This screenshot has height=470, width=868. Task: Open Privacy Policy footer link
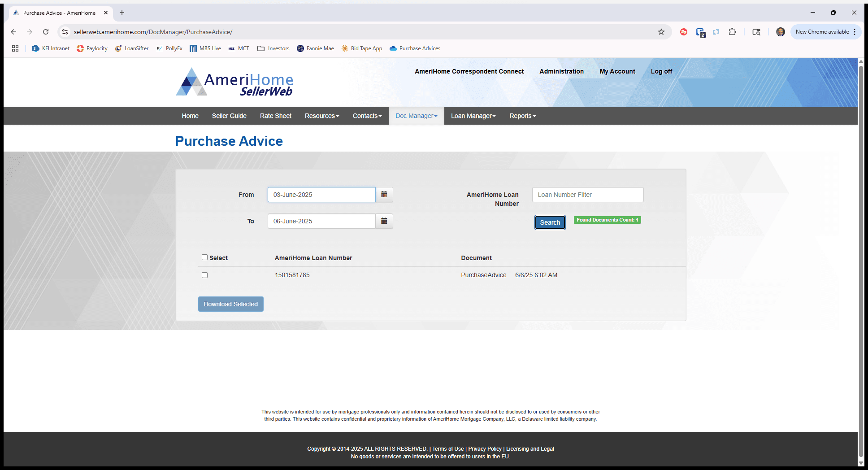coord(485,449)
